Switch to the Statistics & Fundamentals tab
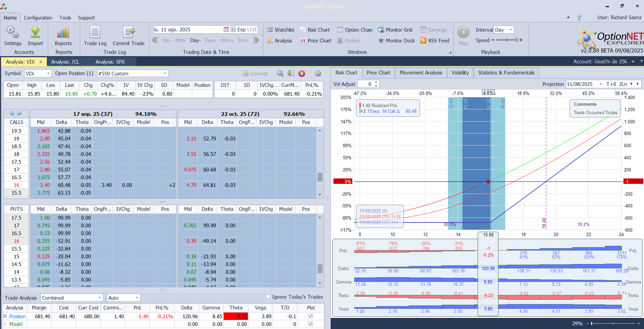Screen dimensions: 644x329 (x=506, y=73)
